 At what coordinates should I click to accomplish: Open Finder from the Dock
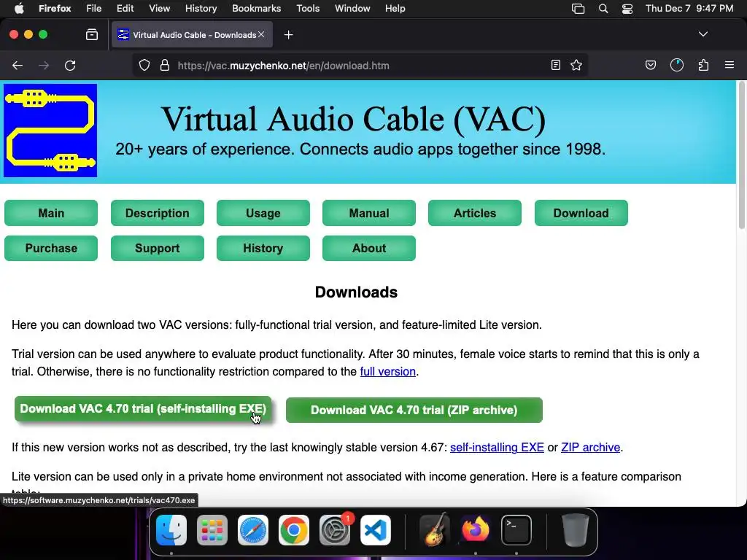click(171, 530)
